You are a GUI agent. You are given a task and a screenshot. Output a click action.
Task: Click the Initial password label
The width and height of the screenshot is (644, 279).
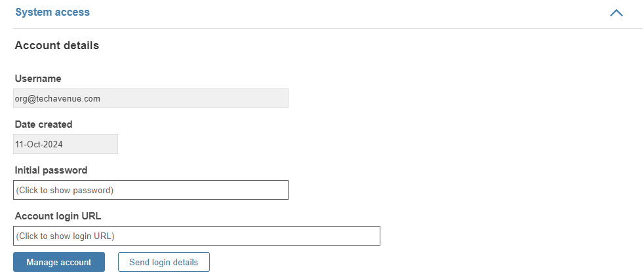coord(51,170)
